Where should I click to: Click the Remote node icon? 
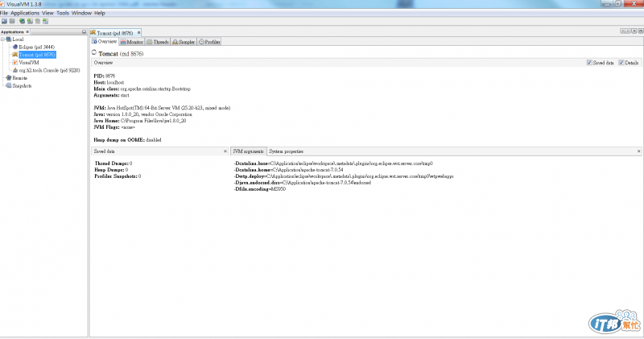pyautogui.click(x=9, y=78)
